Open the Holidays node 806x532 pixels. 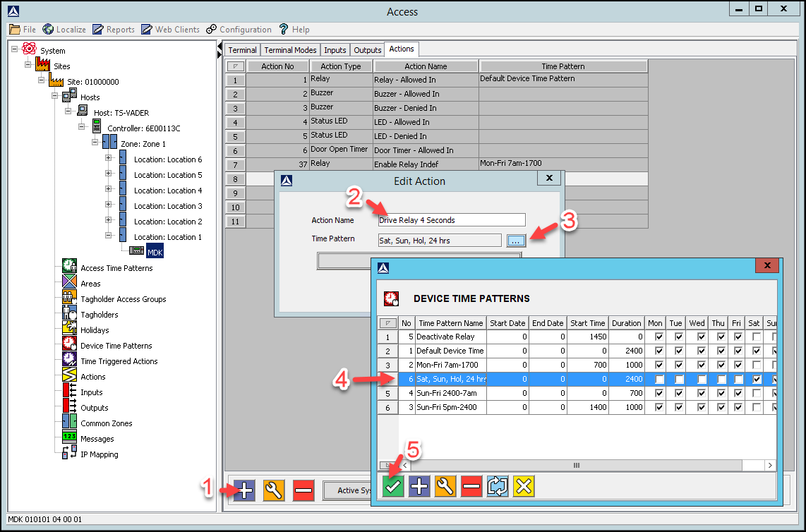tap(95, 330)
